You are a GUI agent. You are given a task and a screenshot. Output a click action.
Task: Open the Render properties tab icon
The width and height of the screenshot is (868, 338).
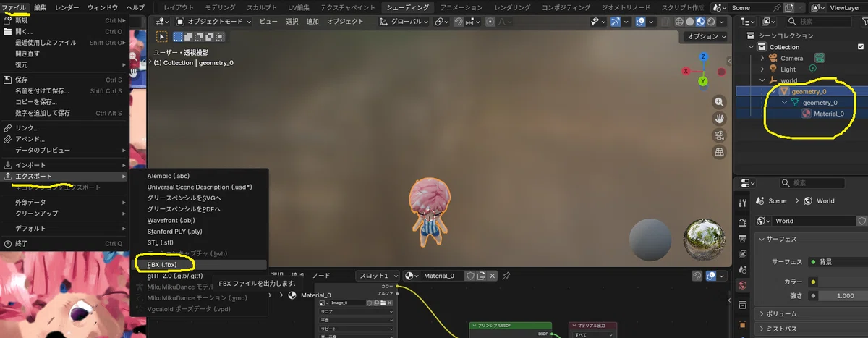[x=742, y=222]
